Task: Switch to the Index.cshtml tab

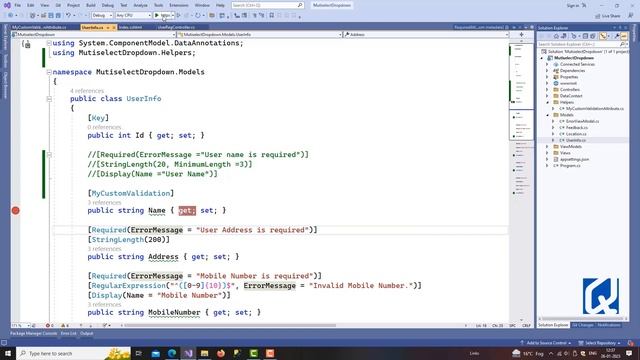Action: (130, 27)
